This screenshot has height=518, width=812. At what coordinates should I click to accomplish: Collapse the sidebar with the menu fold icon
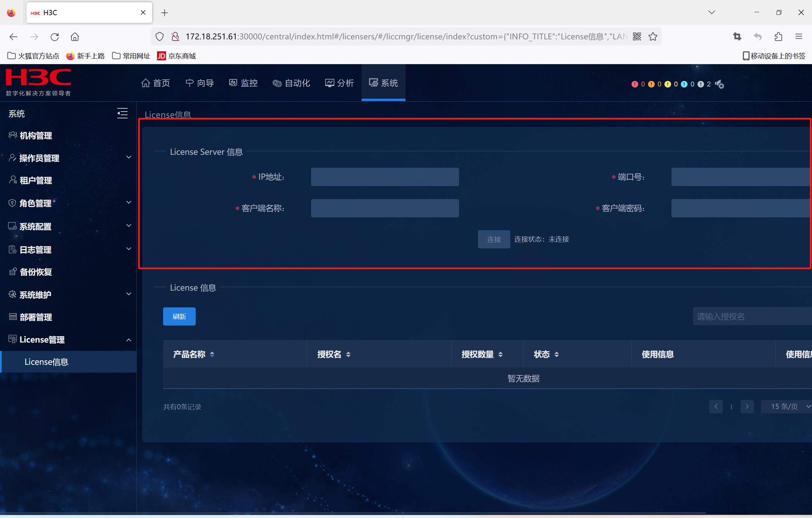(x=122, y=114)
